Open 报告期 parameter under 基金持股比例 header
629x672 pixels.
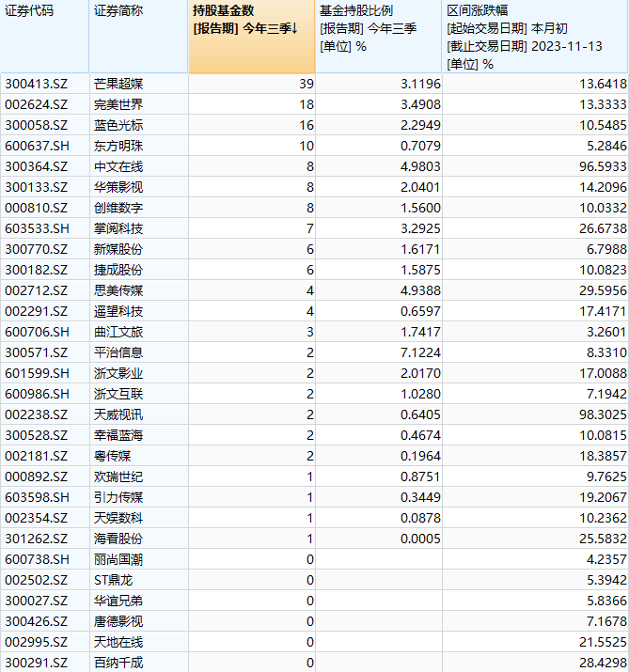(x=369, y=29)
